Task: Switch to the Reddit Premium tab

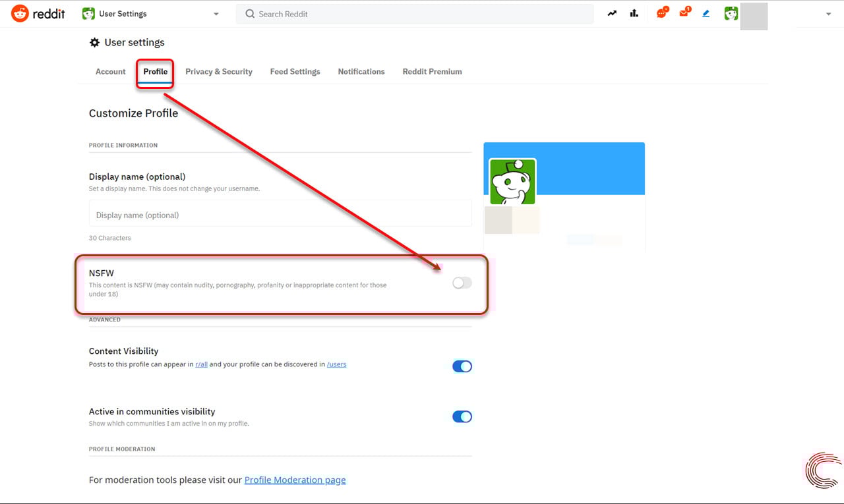Action: click(432, 71)
